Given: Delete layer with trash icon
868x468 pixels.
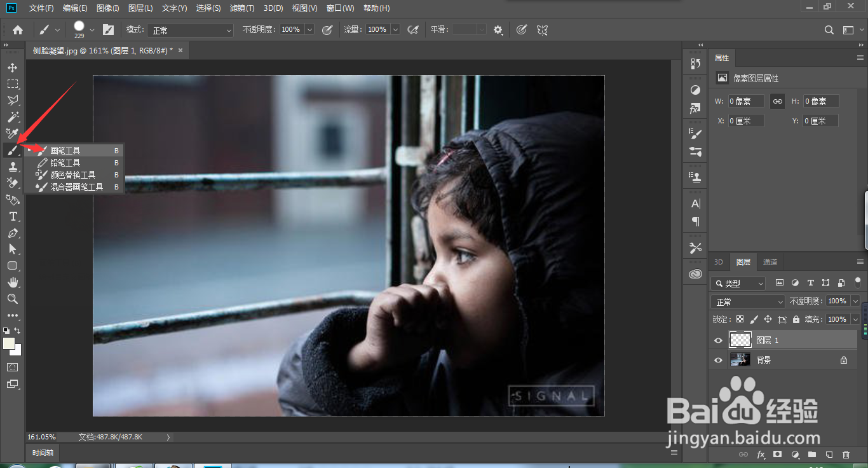Looking at the screenshot, I should [846, 455].
